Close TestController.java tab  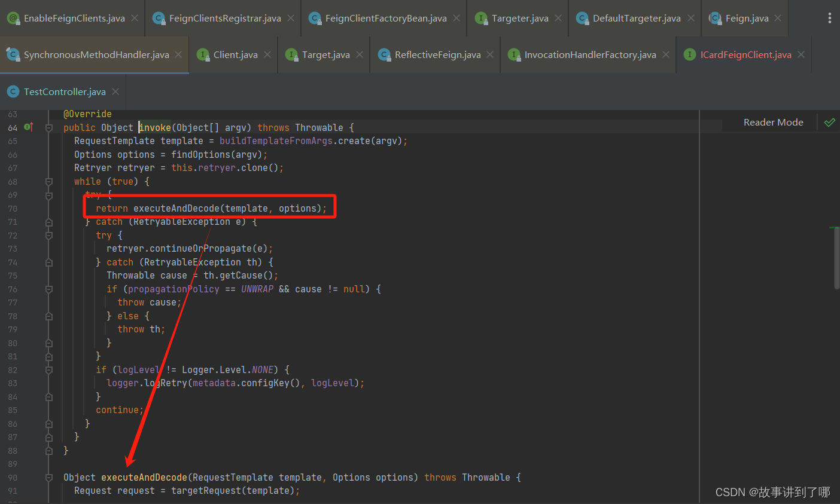click(x=115, y=91)
